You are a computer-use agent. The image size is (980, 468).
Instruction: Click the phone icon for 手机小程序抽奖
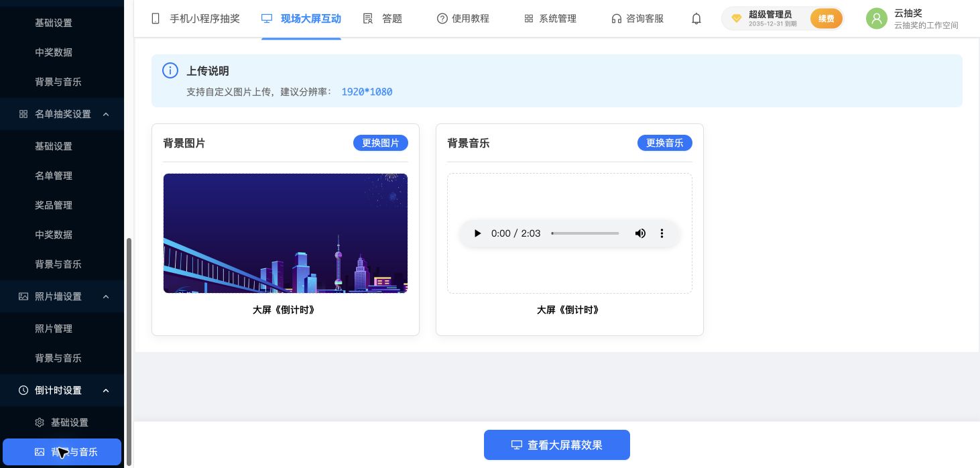tap(156, 19)
